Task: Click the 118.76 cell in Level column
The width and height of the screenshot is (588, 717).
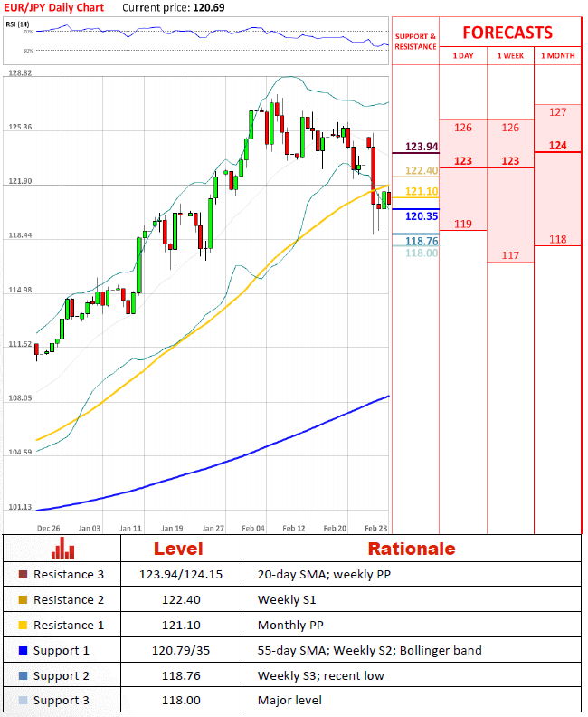Action: 181,675
